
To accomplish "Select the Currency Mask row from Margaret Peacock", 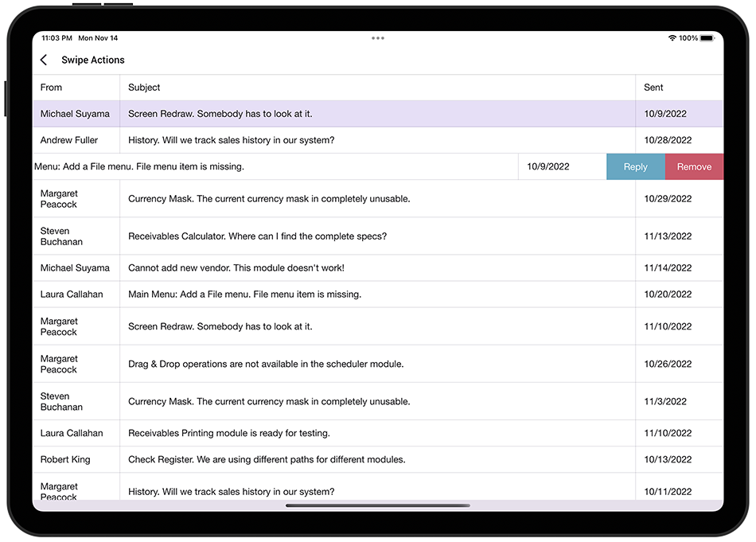I will point(318,198).
